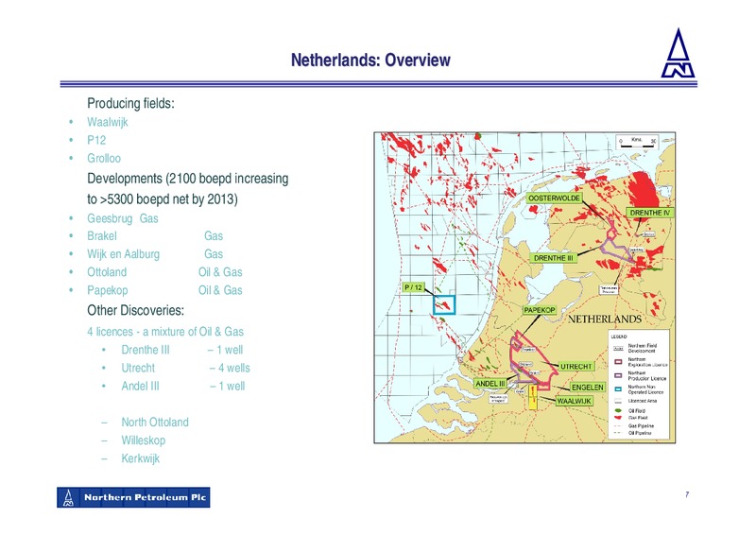Select the 'Drenthe III' sub-bullet in discoveries
Screen dimensions: 756x535
[146, 350]
